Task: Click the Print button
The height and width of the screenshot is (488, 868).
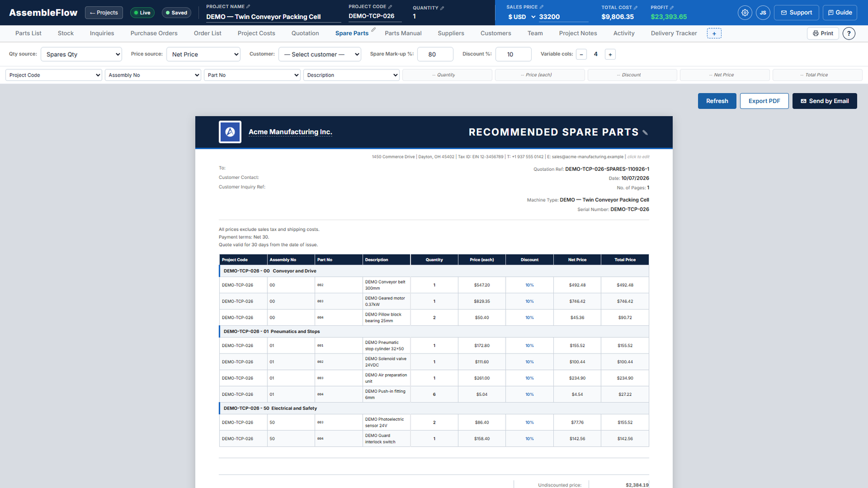Action: (x=823, y=34)
